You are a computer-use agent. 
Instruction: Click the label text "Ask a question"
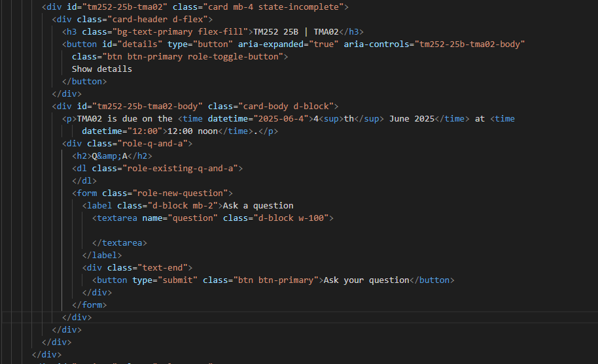coord(258,206)
